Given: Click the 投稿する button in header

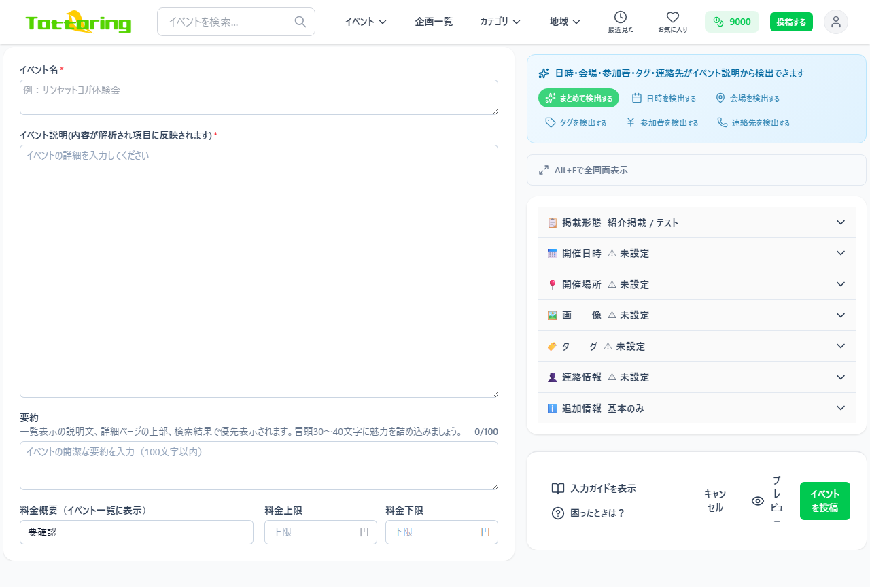Looking at the screenshot, I should click(x=791, y=22).
